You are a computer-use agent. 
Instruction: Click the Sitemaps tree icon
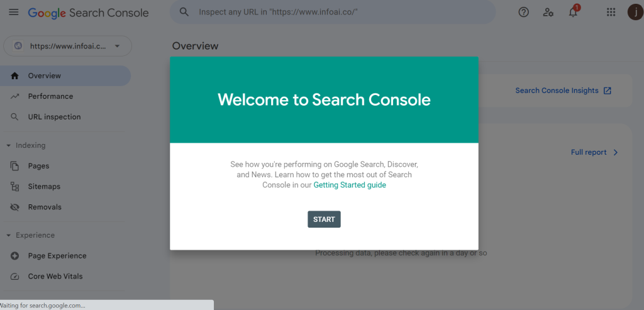(15, 186)
